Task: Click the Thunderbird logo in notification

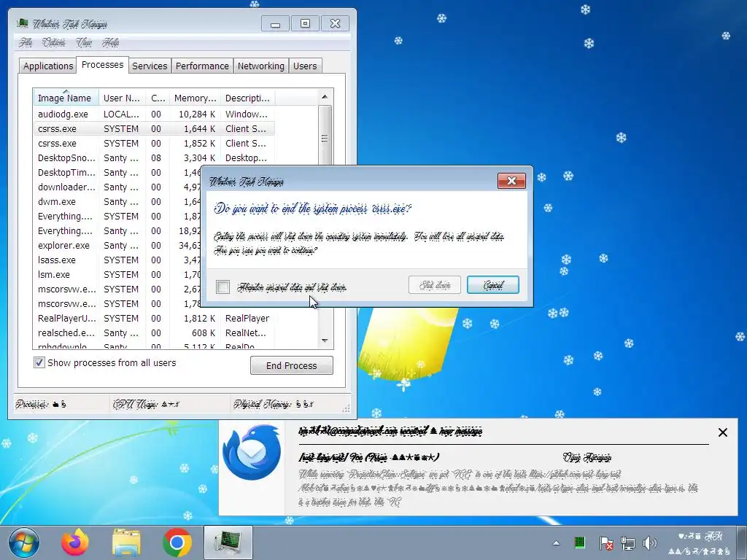Action: (252, 451)
